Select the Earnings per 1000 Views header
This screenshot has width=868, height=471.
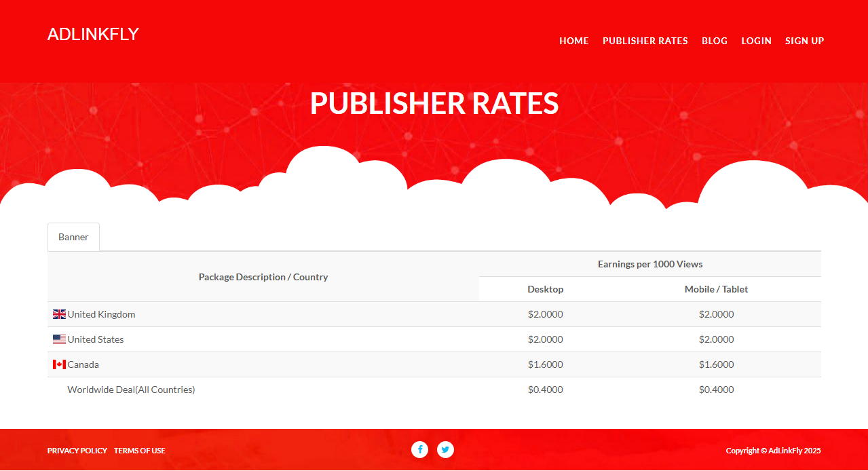coord(650,264)
